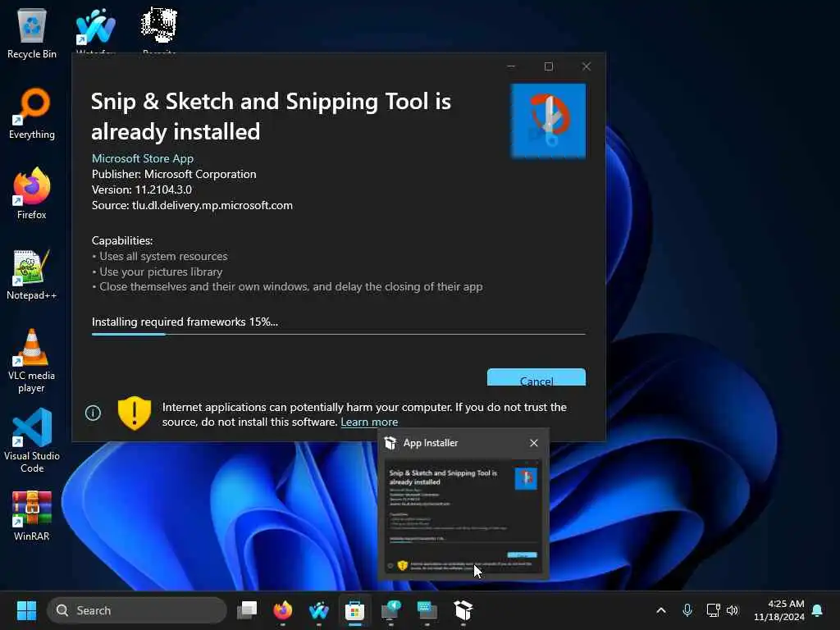Select the Waterfox desktop shortcut
The width and height of the screenshot is (840, 630).
(95, 30)
